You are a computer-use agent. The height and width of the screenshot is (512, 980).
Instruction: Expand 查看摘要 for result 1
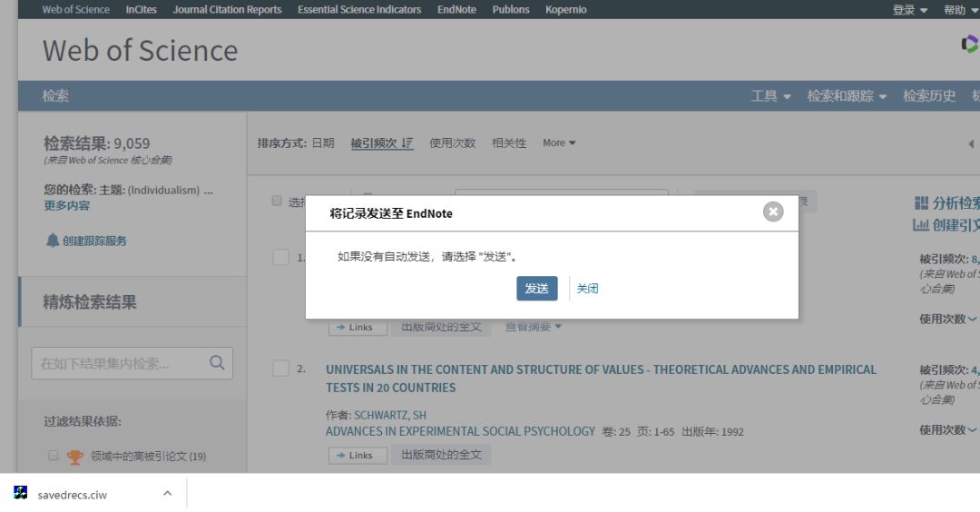534,327
